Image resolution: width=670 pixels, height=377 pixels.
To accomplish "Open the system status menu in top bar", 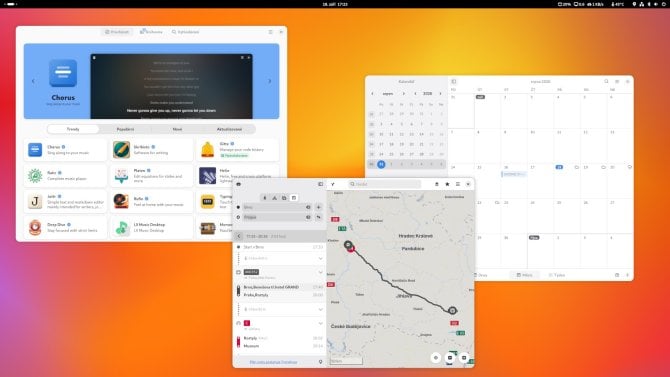I will [x=649, y=4].
